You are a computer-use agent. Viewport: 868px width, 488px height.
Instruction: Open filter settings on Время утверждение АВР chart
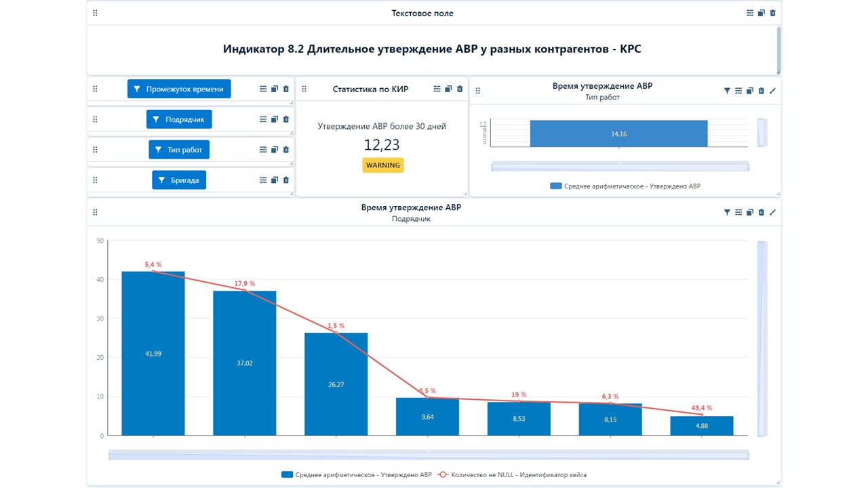click(x=726, y=90)
